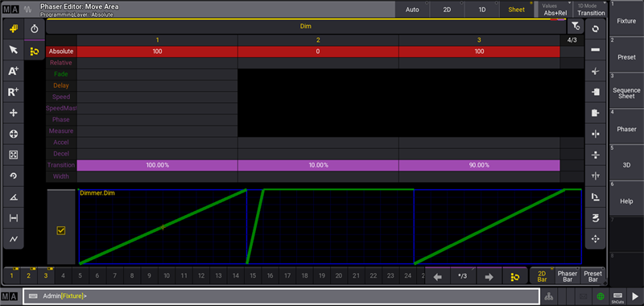Image resolution: width=644 pixels, height=306 pixels.
Task: Select the arrow pointer tool
Action: pyautogui.click(x=14, y=50)
